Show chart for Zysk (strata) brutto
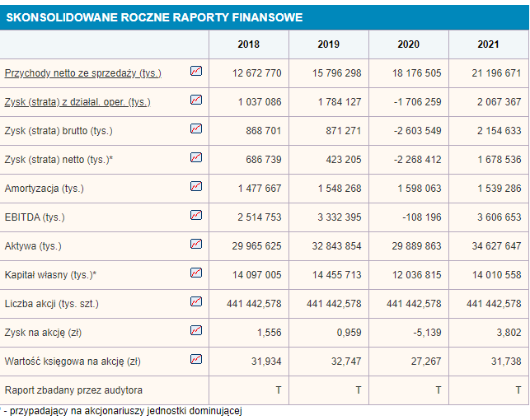530x420 pixels. tap(196, 129)
